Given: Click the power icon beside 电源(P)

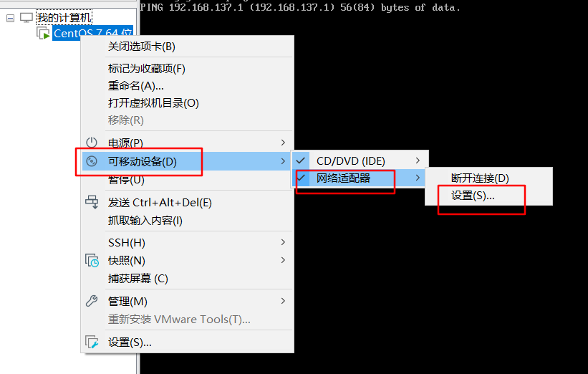Looking at the screenshot, I should [92, 143].
